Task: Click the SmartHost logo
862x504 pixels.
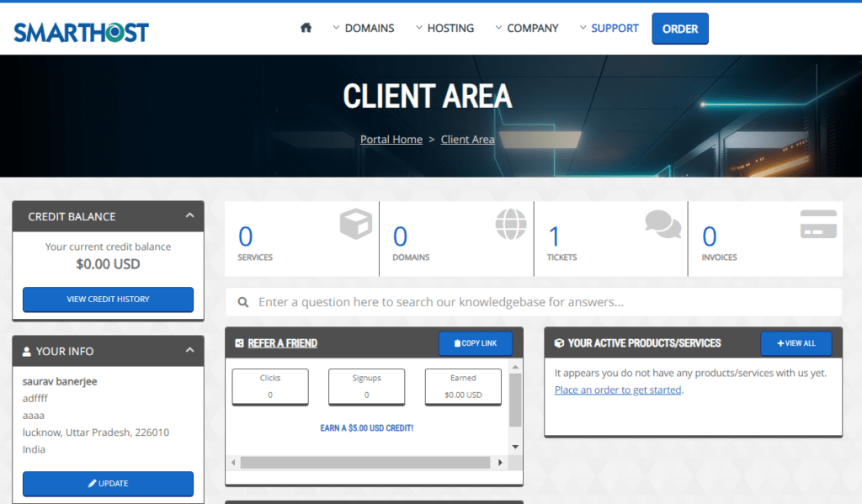Action: click(81, 32)
